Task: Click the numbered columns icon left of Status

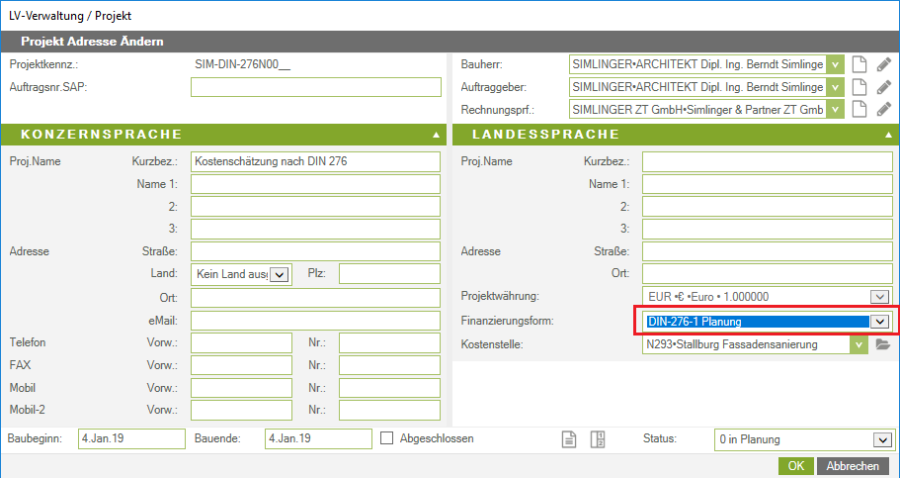Action: 598,439
